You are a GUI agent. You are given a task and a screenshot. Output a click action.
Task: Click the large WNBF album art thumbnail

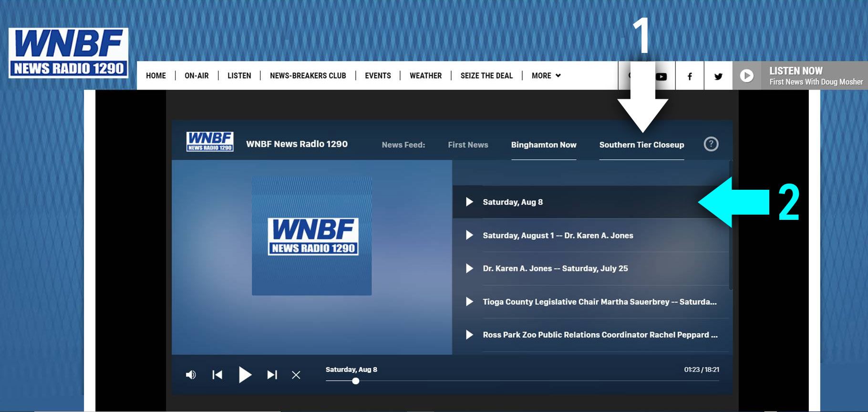312,236
